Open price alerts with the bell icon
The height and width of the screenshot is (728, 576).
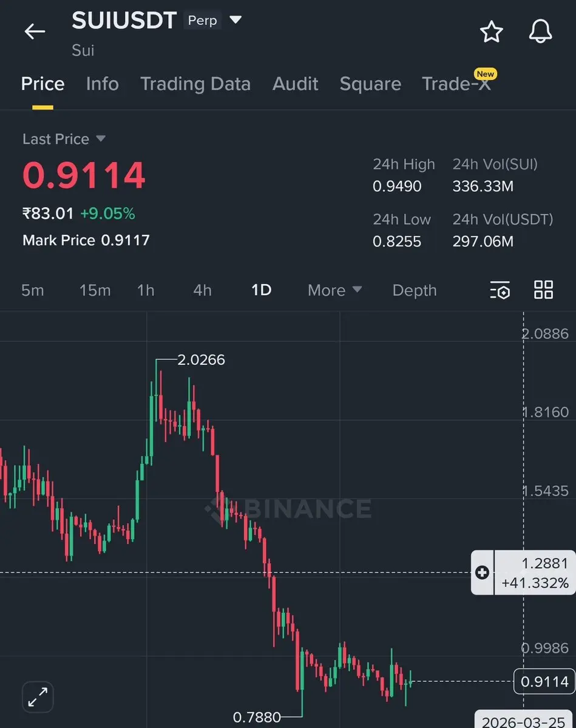[540, 32]
